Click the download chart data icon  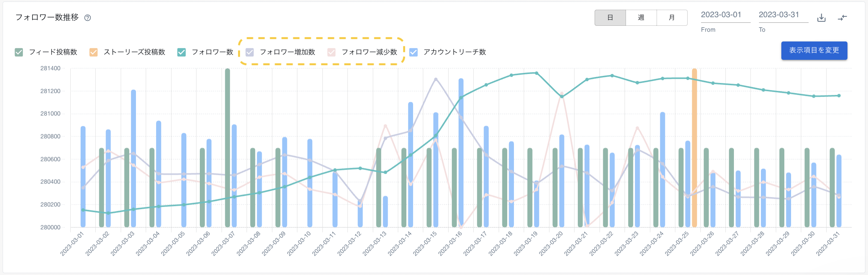821,18
